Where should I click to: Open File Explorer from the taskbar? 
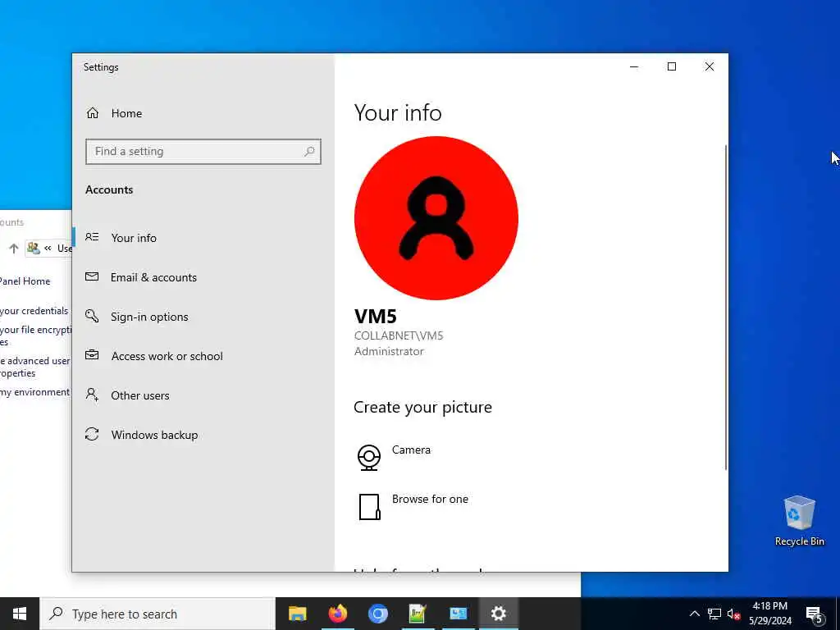coord(297,614)
